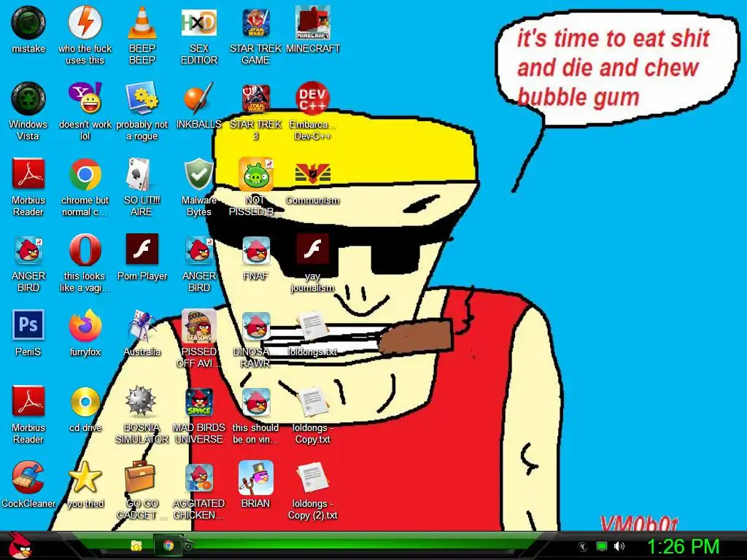Switch to Chrome taskbar button

[x=168, y=545]
